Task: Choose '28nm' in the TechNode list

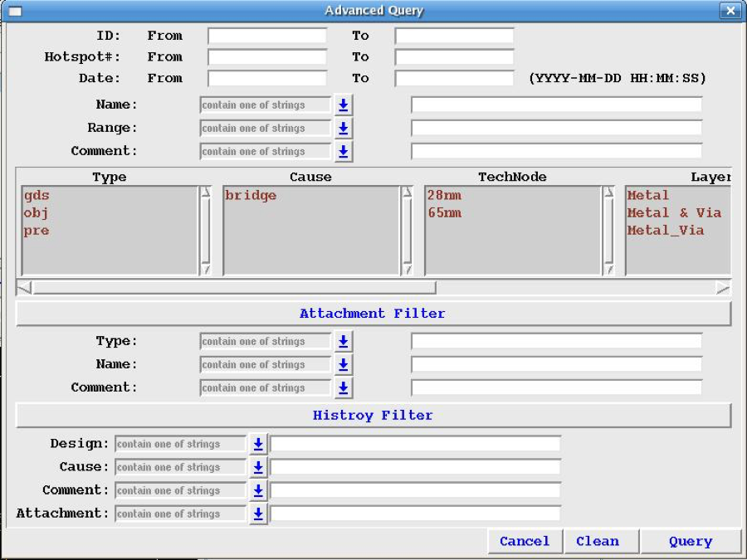Action: (x=444, y=196)
